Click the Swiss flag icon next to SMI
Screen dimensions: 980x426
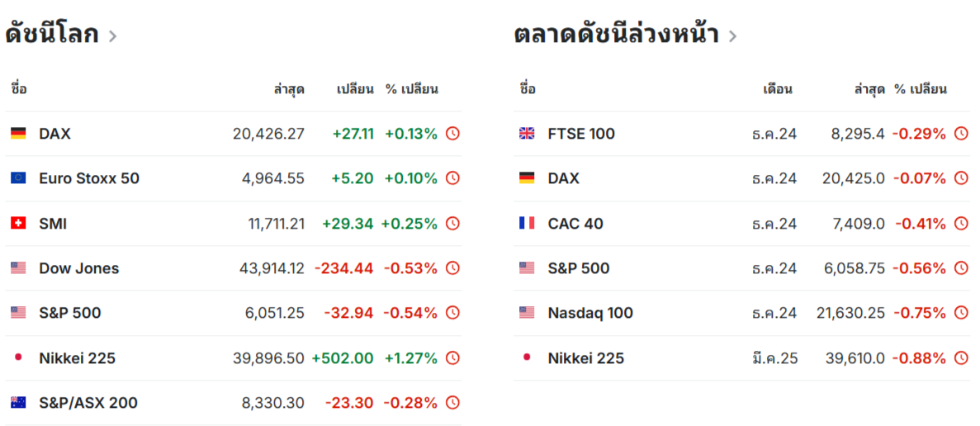pos(18,223)
